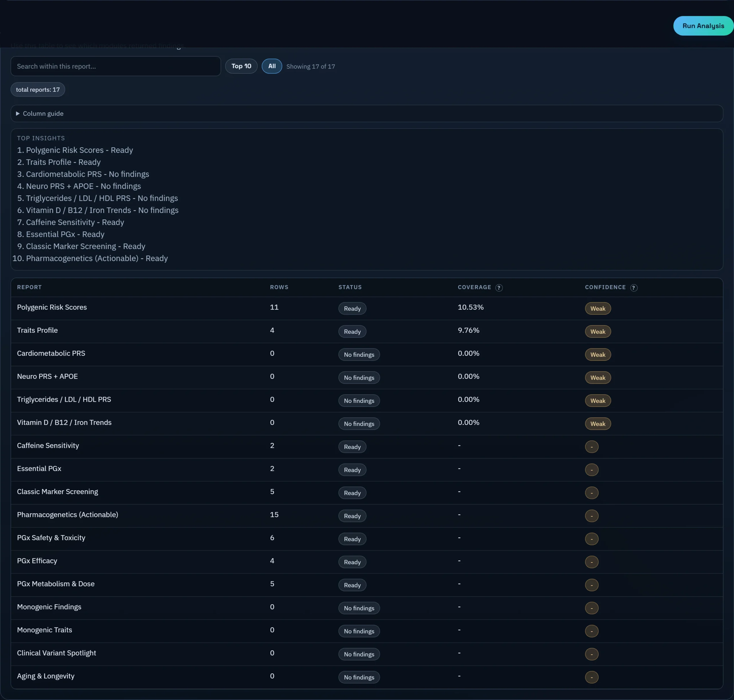Click No findings badge for Cardiometabolic PRS
The image size is (734, 700).
coord(359,354)
